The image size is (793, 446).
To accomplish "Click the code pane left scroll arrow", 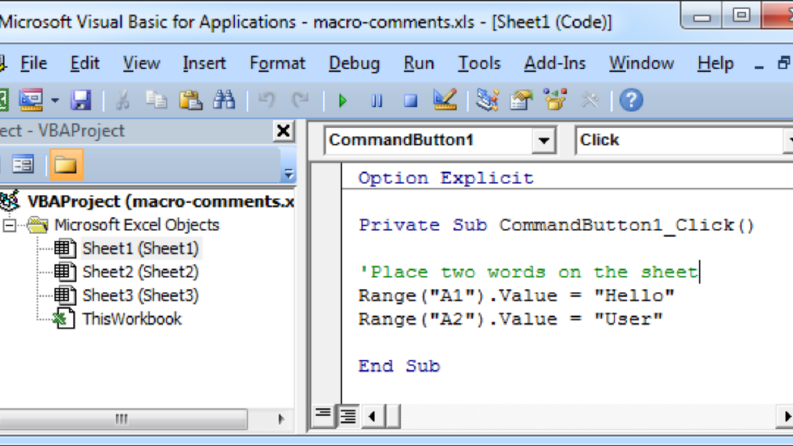I will coord(373,416).
